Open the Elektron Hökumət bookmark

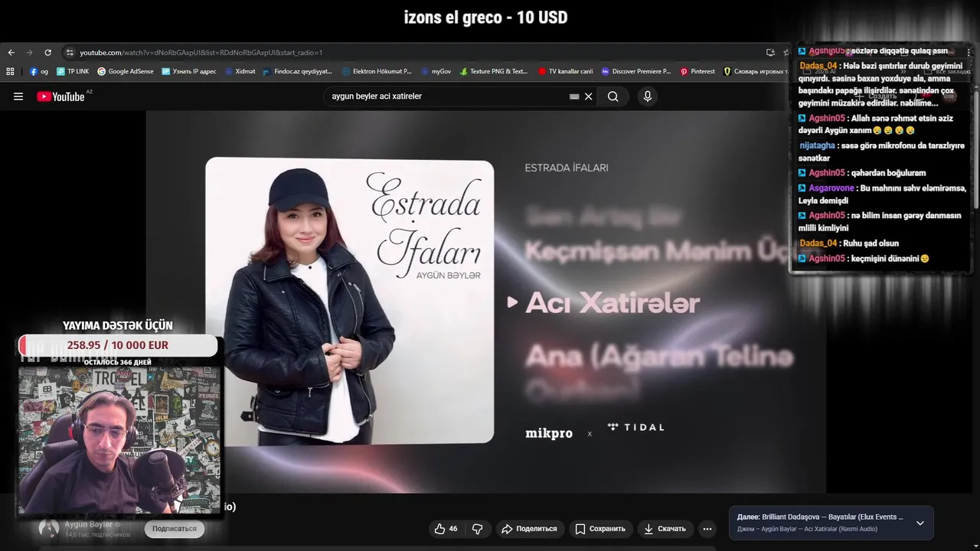click(377, 71)
